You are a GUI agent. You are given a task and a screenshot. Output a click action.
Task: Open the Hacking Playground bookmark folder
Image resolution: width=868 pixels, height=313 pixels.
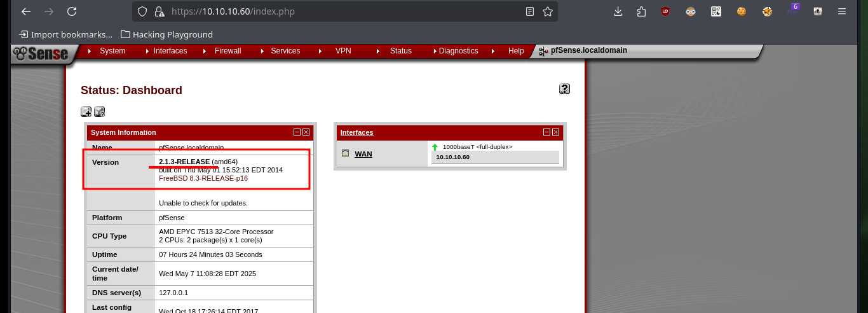(166, 34)
